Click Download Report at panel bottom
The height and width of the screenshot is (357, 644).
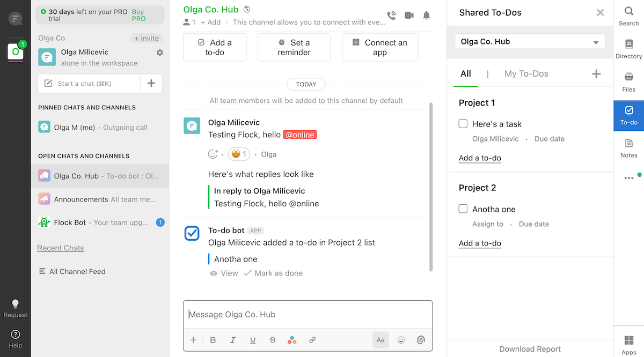pyautogui.click(x=530, y=349)
